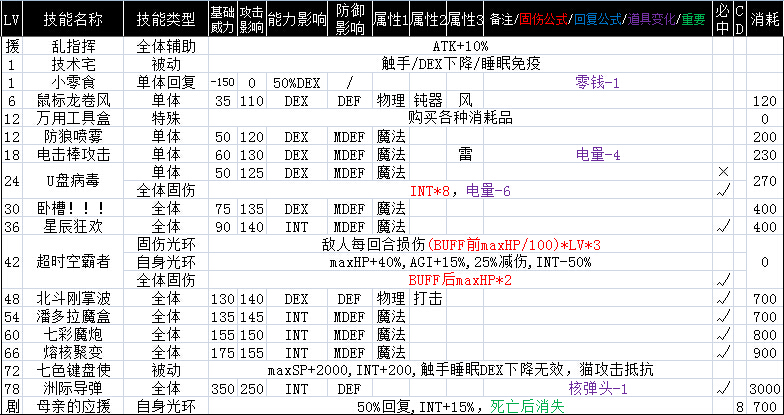Select the 超时空霸者 skill name cell

pyautogui.click(x=73, y=262)
